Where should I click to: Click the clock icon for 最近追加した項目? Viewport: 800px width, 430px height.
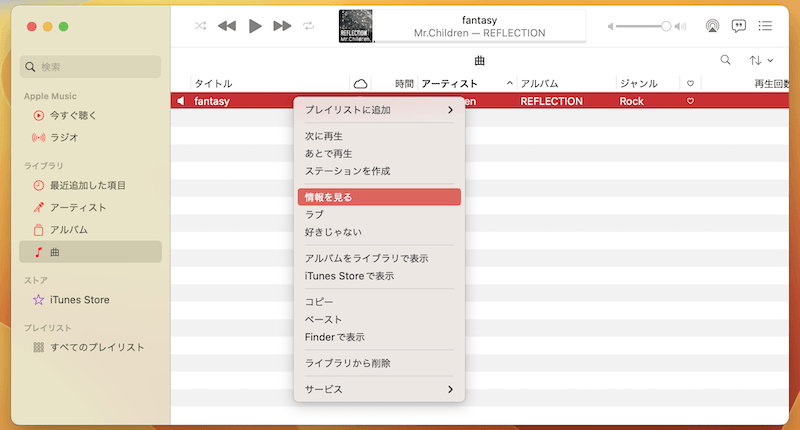pyautogui.click(x=39, y=185)
